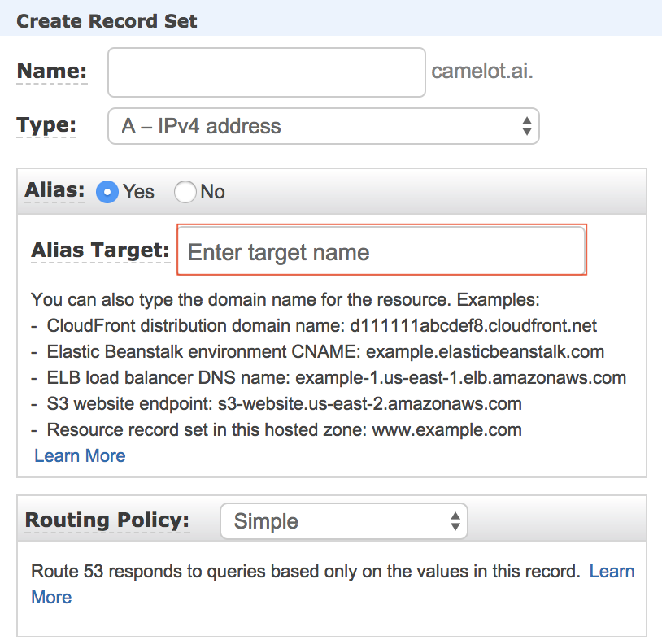Open Learn More link below alias examples
Screen dimensions: 662x644
point(80,455)
